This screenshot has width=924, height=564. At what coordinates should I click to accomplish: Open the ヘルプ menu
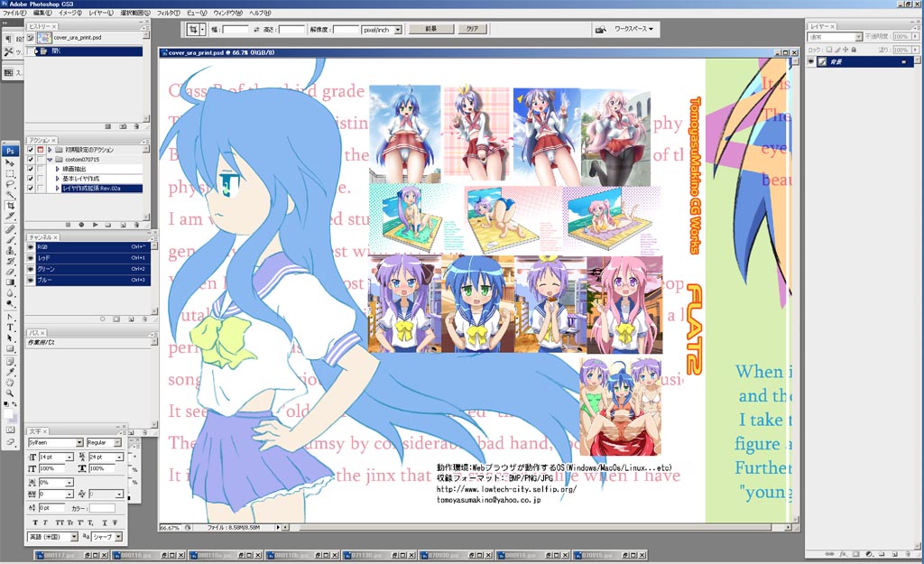(x=260, y=13)
